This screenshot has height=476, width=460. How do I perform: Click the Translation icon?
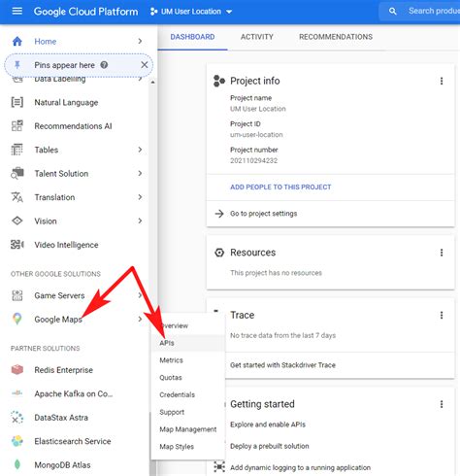(17, 197)
